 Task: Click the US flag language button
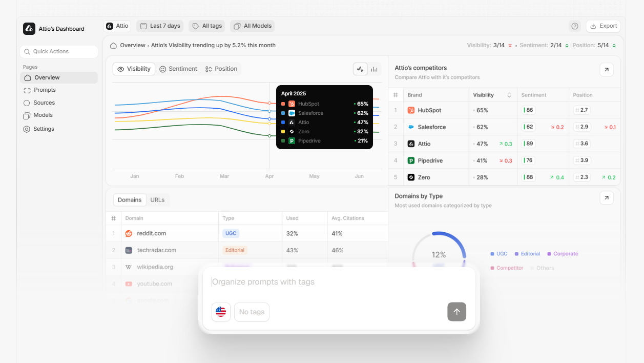(221, 312)
